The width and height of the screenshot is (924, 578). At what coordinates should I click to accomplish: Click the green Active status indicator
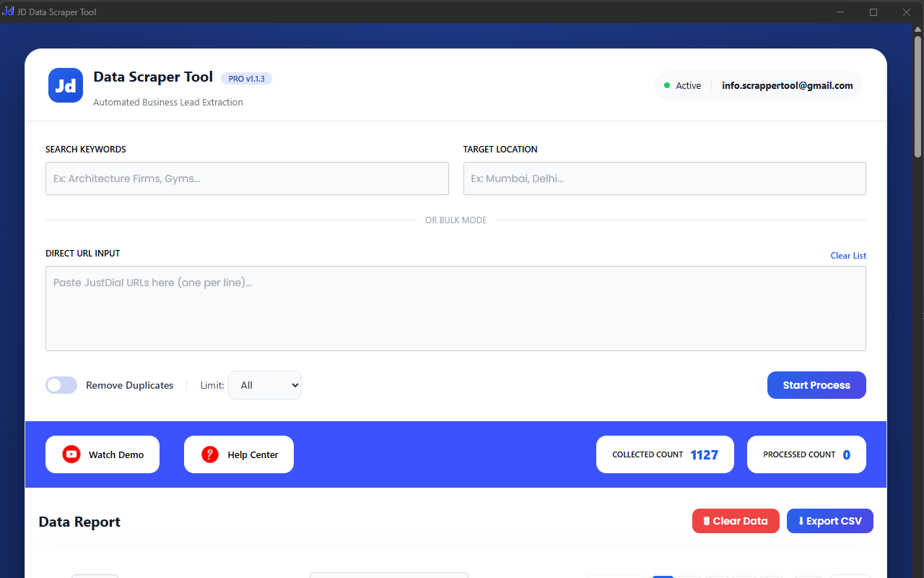(683, 85)
